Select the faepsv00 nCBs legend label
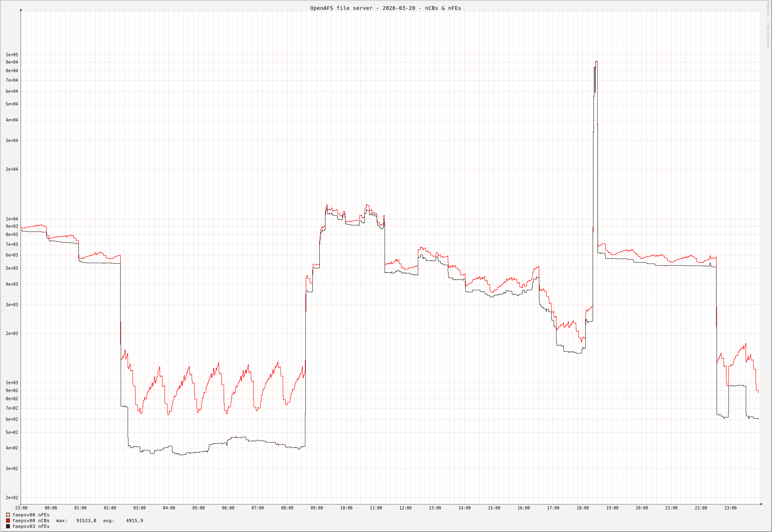 (31, 521)
